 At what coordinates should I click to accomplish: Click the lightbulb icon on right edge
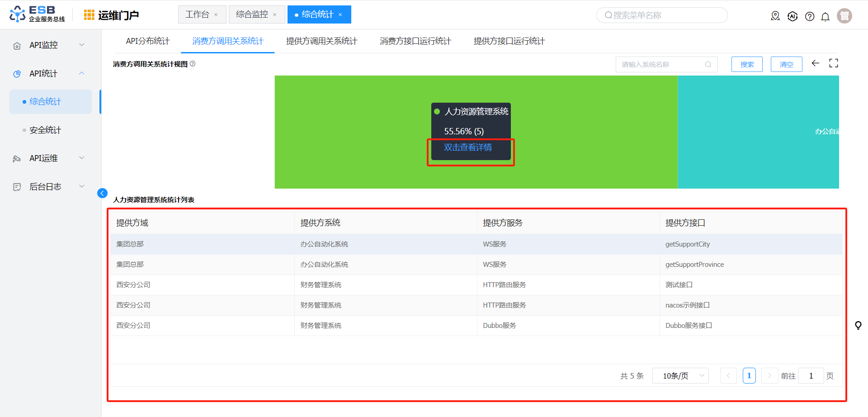pos(858,325)
